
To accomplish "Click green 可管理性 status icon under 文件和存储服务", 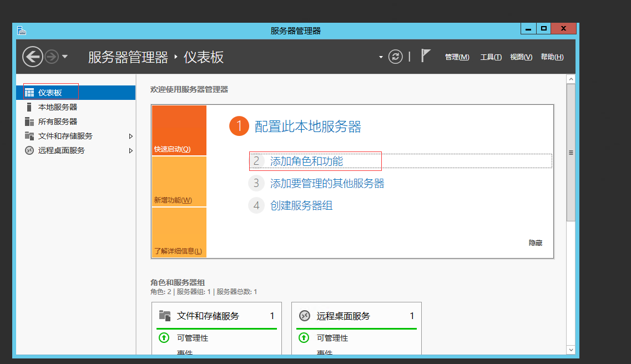I will [164, 337].
